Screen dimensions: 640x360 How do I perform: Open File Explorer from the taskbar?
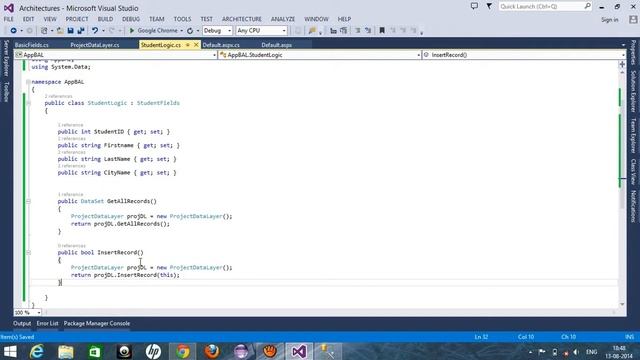pyautogui.click(x=66, y=351)
